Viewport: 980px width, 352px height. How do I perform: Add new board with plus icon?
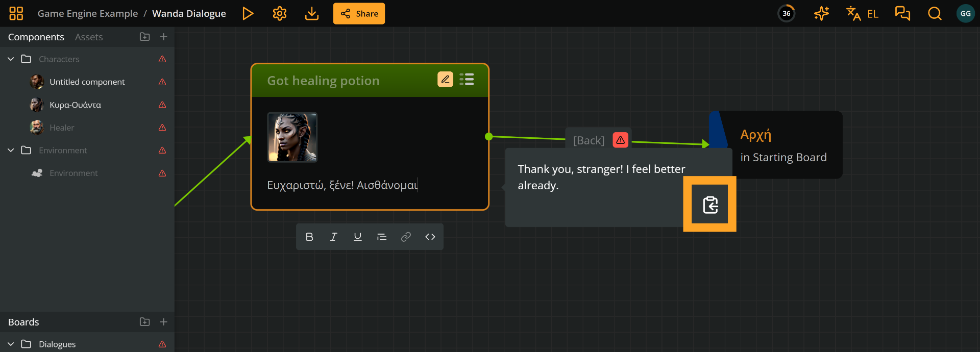point(164,322)
